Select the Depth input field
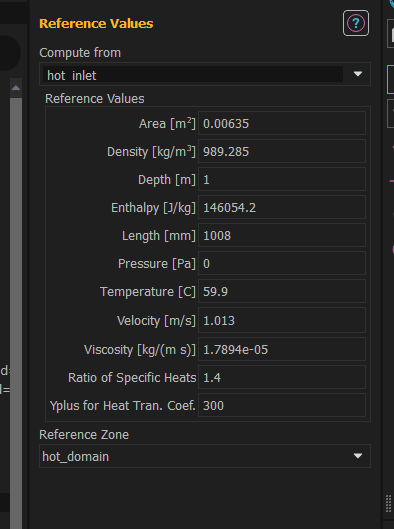394x529 pixels. pos(282,179)
